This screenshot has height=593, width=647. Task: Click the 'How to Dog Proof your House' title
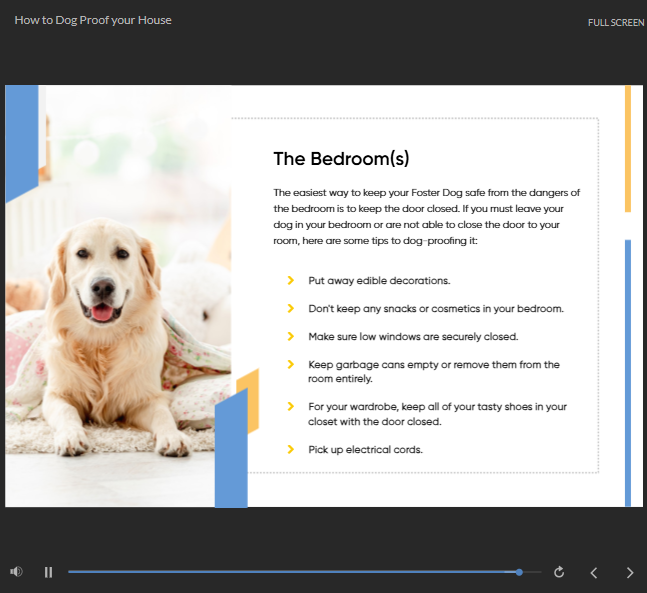(93, 20)
